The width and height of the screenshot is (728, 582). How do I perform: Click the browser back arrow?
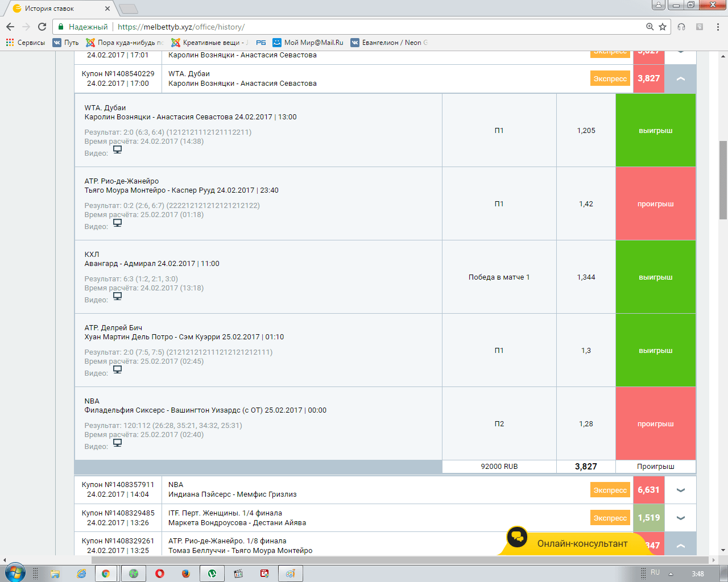[10, 27]
